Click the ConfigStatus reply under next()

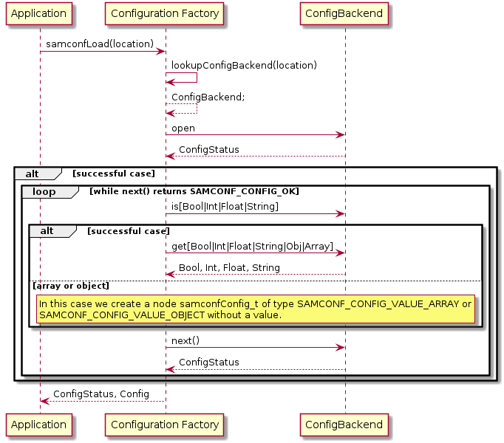[209, 362]
